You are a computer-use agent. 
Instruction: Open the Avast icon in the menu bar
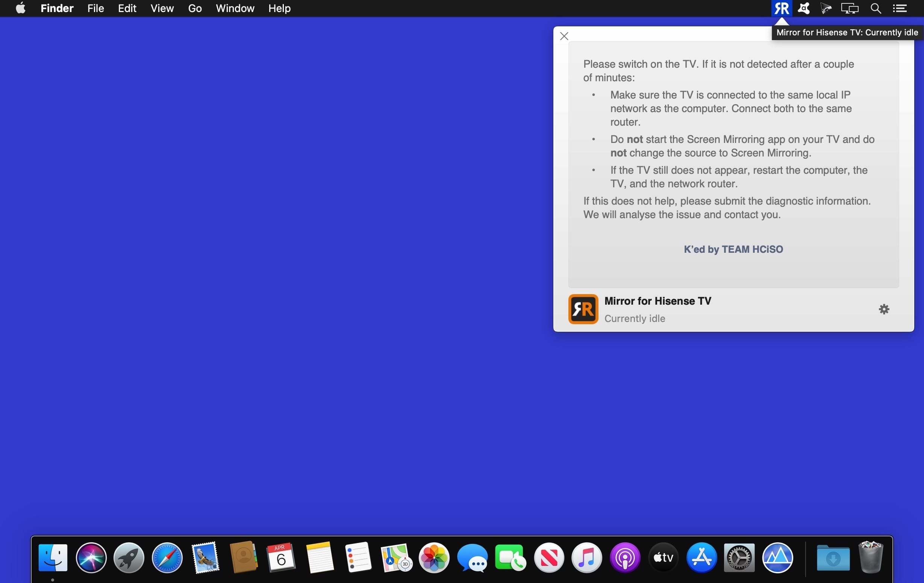(803, 8)
